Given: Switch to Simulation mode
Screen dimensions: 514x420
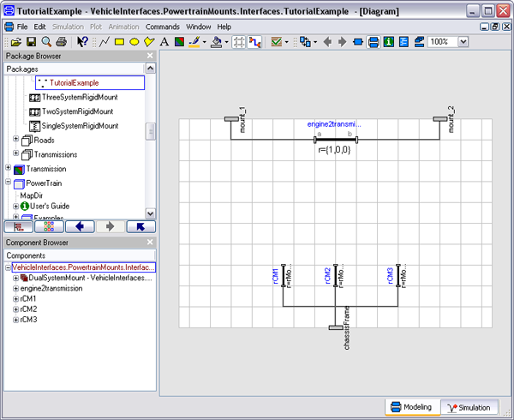Looking at the screenshot, I should click(x=469, y=408).
